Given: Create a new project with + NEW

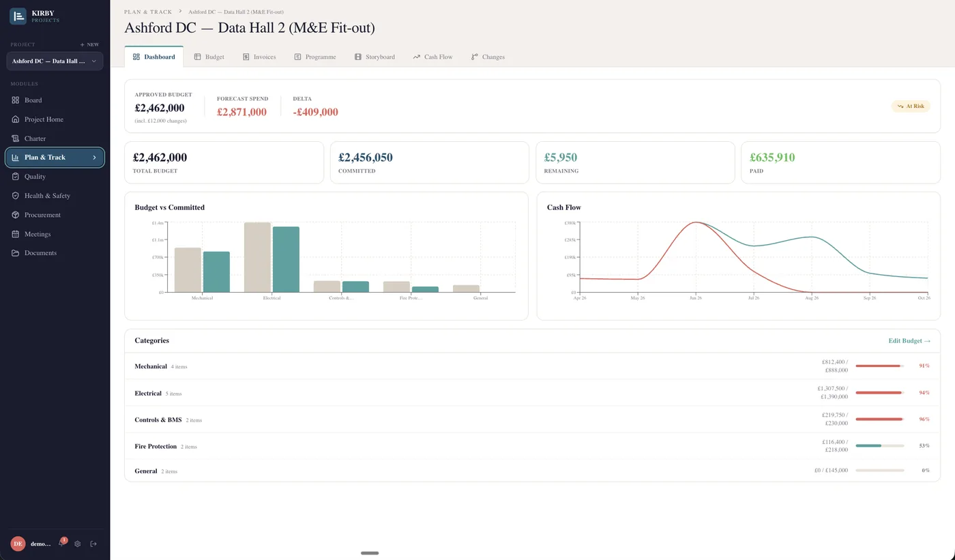Looking at the screenshot, I should pyautogui.click(x=89, y=44).
